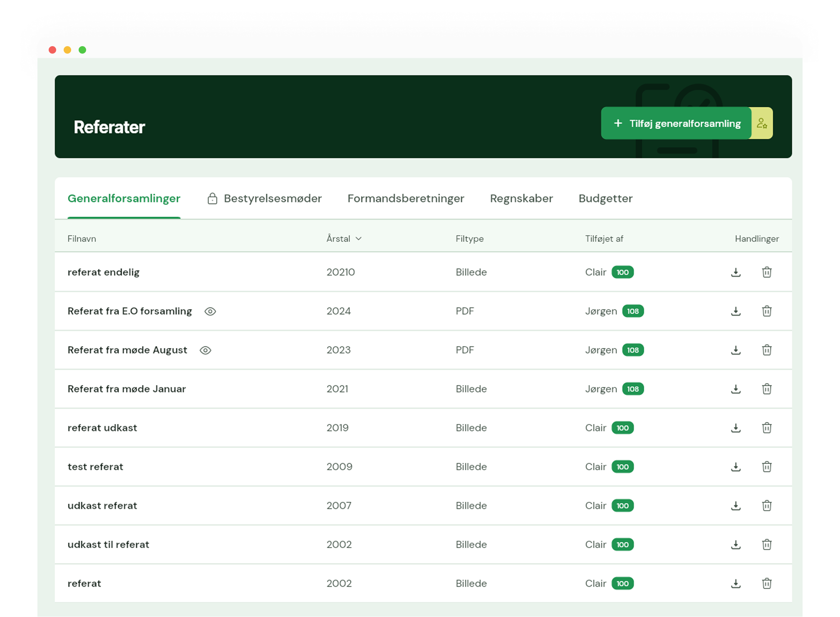Preview 'Referat fra møde August' with eye icon
This screenshot has width=840, height=617.
(x=205, y=350)
